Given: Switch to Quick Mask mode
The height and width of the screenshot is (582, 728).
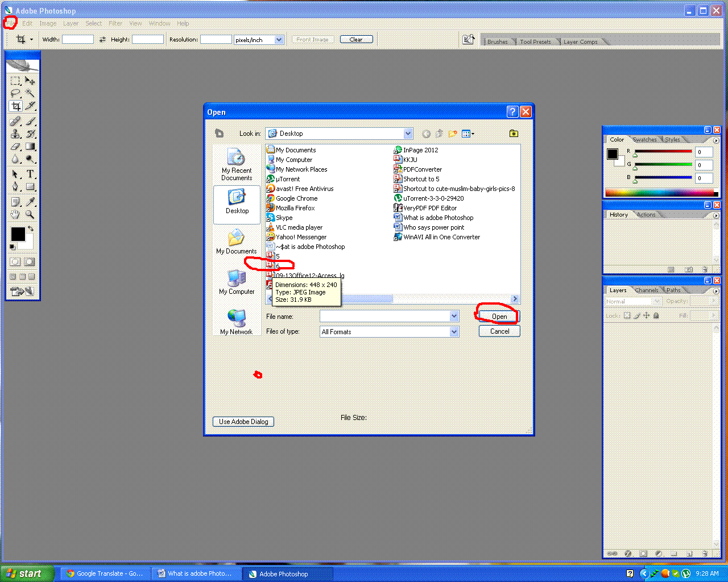Looking at the screenshot, I should point(30,262).
